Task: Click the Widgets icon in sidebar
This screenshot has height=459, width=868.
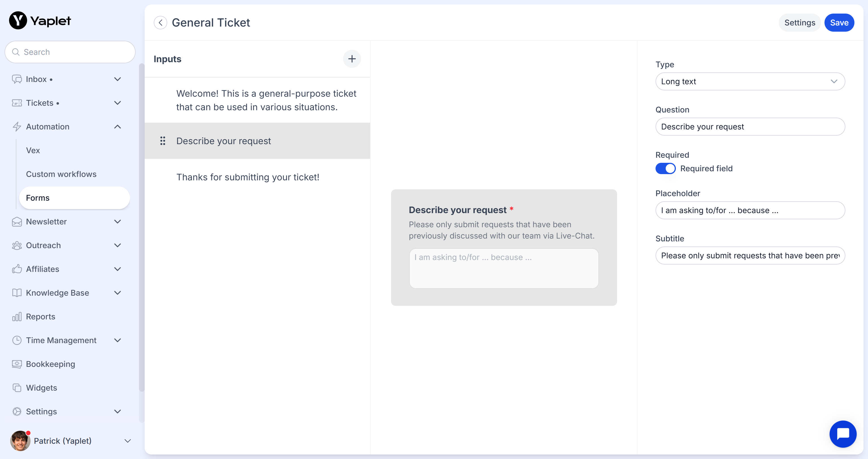Action: (17, 387)
